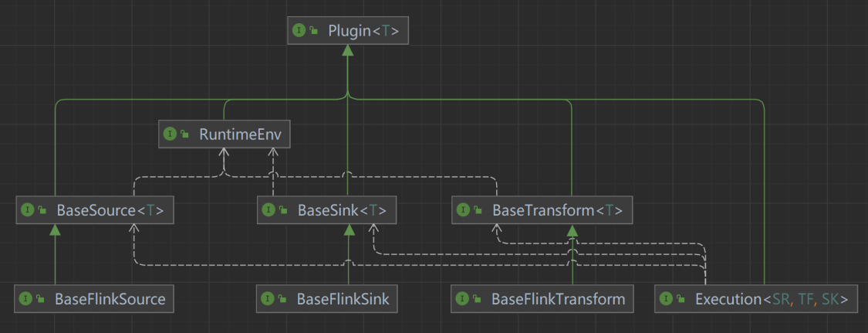Click the public lock icon on RuntimeEnv
868x333 pixels.
[184, 134]
